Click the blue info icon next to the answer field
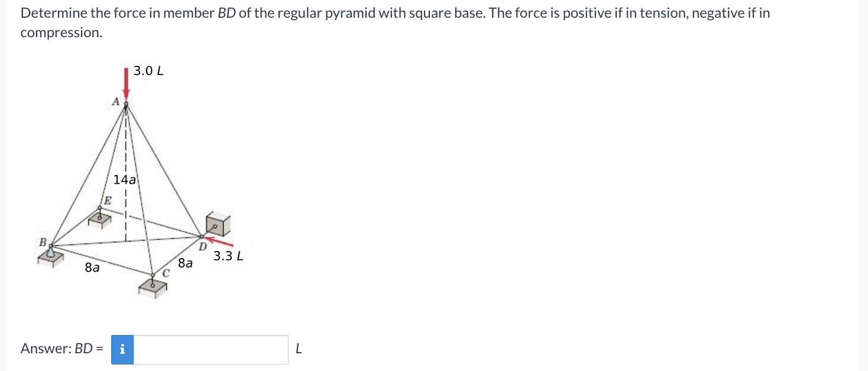Image resolution: width=868 pixels, height=371 pixels. [x=122, y=349]
